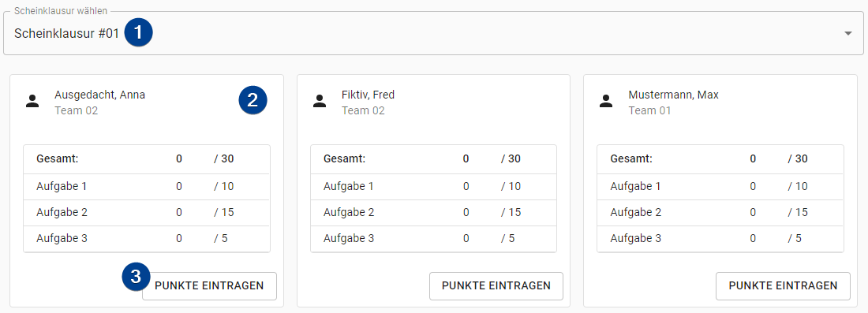This screenshot has width=868, height=313.
Task: Click the Scheinklausur wählen field label
Action: pos(62,11)
